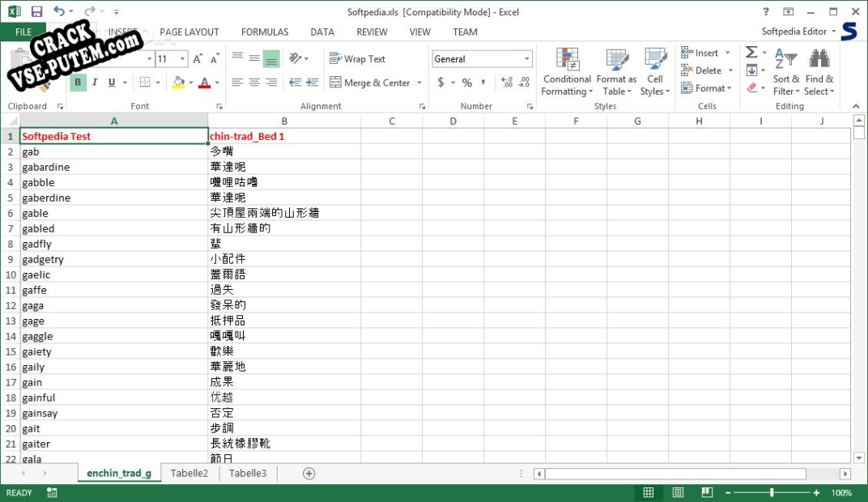Apply Percent Style

(x=467, y=83)
